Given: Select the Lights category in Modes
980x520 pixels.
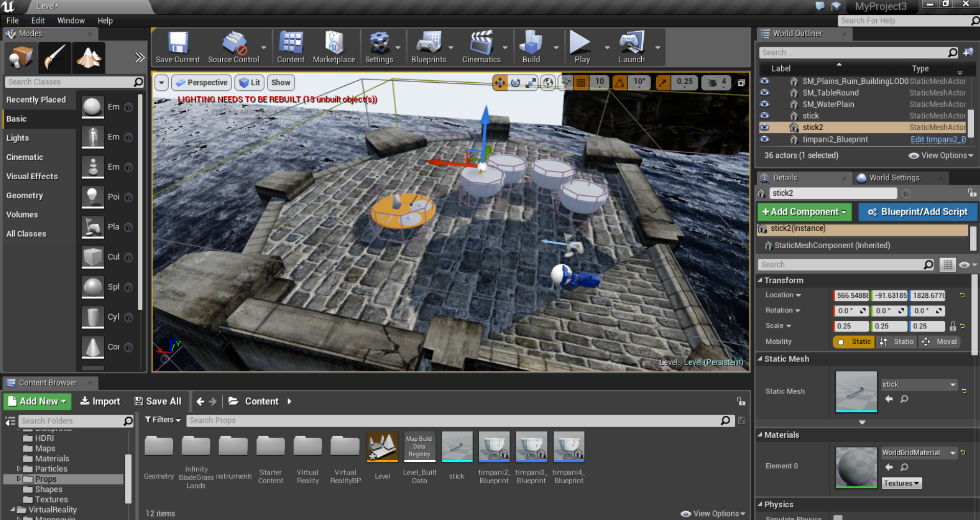Looking at the screenshot, I should [x=17, y=138].
